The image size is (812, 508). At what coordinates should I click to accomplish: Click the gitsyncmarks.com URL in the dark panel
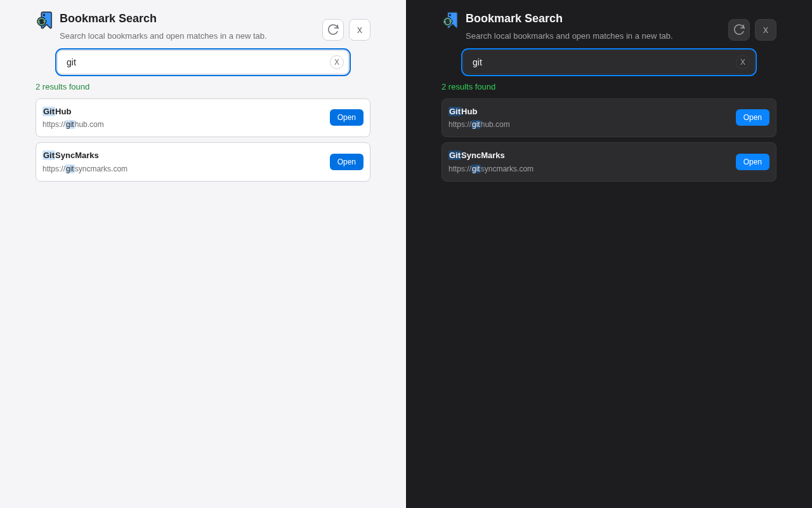491,169
